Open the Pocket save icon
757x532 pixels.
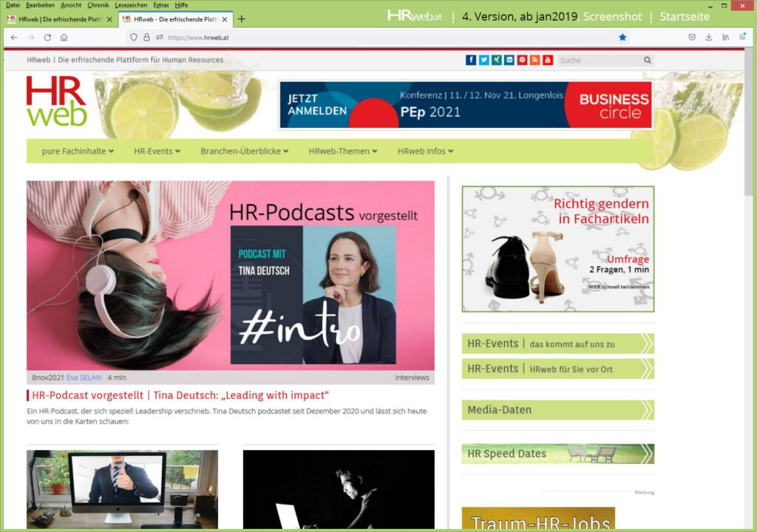pyautogui.click(x=692, y=37)
